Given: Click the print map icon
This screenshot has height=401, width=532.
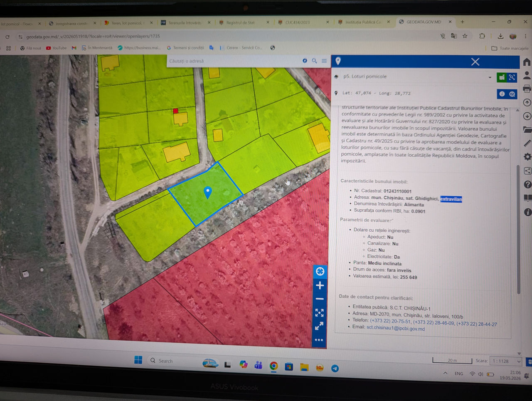Looking at the screenshot, I should (527, 89).
